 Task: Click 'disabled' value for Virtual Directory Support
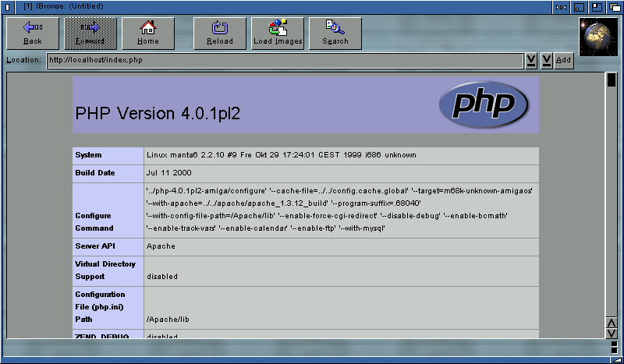click(162, 277)
